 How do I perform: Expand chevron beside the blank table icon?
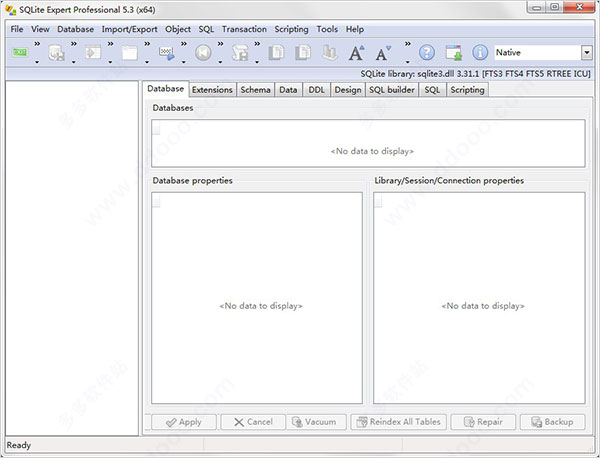pos(147,44)
